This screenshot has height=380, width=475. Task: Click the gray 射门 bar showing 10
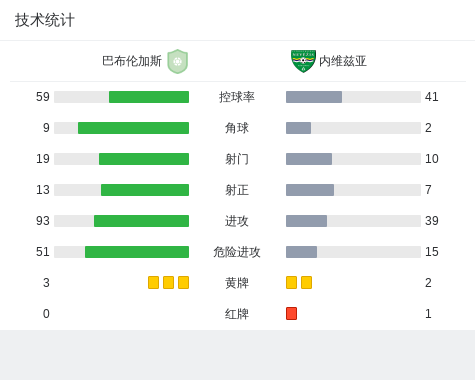click(x=309, y=159)
